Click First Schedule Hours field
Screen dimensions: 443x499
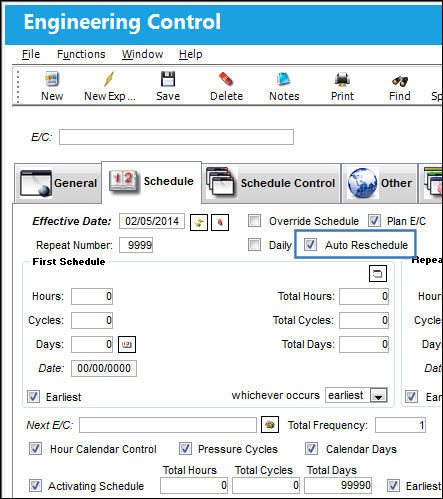click(x=92, y=296)
